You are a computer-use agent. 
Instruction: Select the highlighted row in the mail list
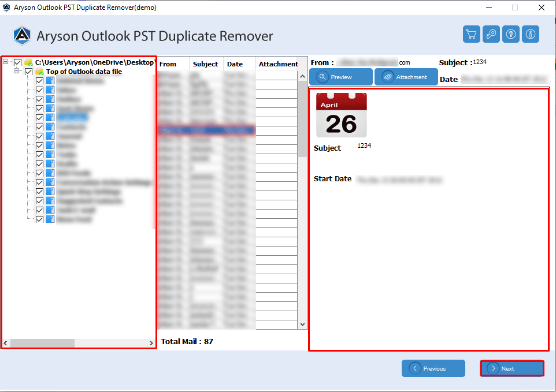(x=206, y=130)
